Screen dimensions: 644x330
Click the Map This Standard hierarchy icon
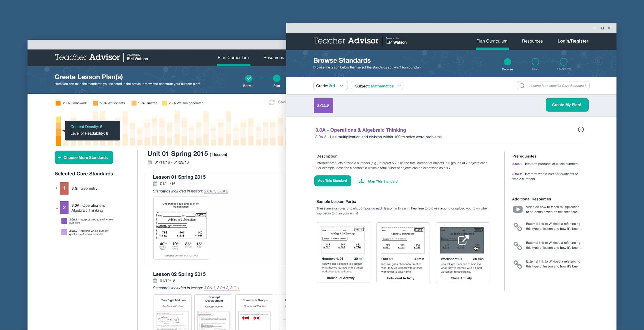pyautogui.click(x=361, y=181)
